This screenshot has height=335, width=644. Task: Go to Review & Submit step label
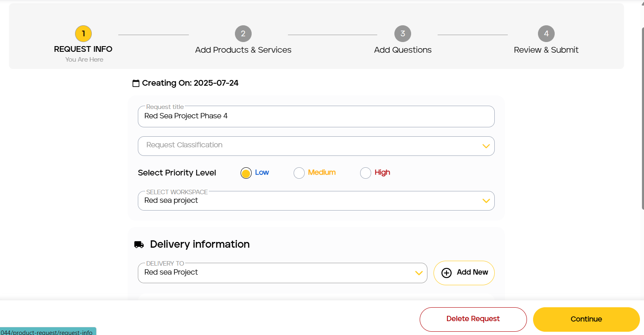[546, 50]
